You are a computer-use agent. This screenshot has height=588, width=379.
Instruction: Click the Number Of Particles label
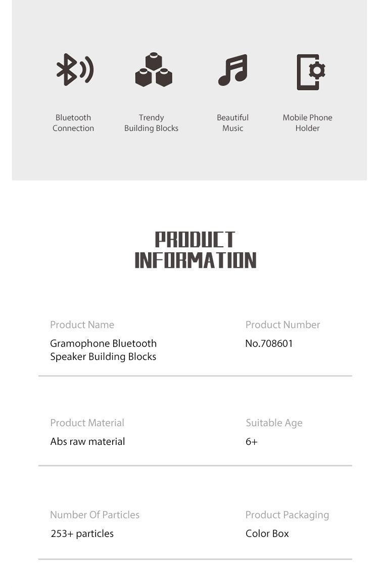pos(94,515)
